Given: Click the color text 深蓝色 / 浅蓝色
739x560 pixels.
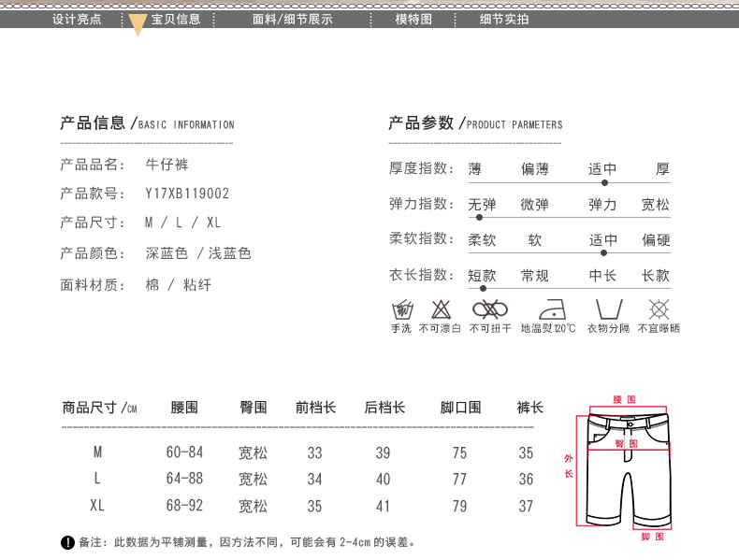Looking at the screenshot, I should pos(198,253).
